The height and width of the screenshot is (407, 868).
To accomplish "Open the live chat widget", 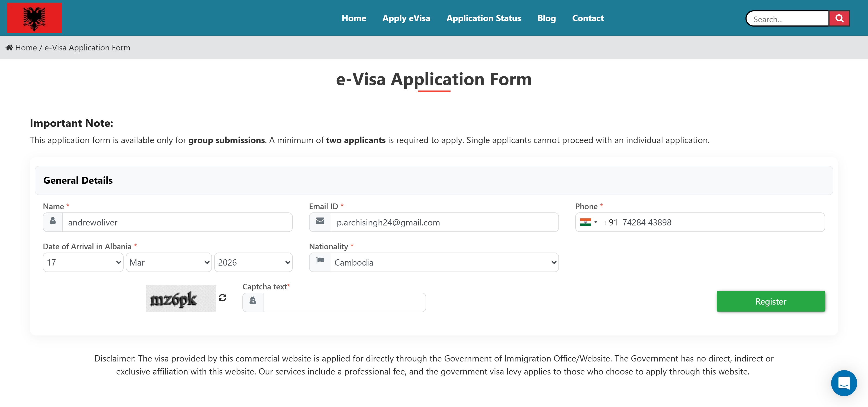I will coord(844,383).
